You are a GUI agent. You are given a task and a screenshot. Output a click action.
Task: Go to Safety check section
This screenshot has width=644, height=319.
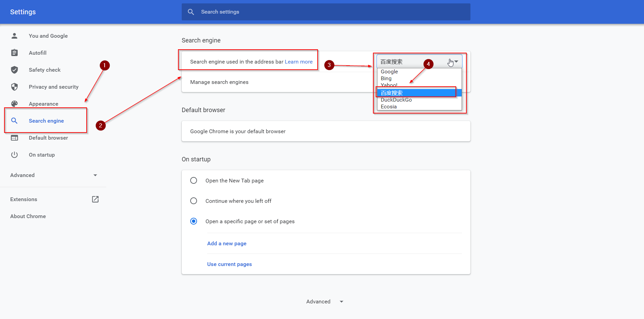click(x=44, y=70)
